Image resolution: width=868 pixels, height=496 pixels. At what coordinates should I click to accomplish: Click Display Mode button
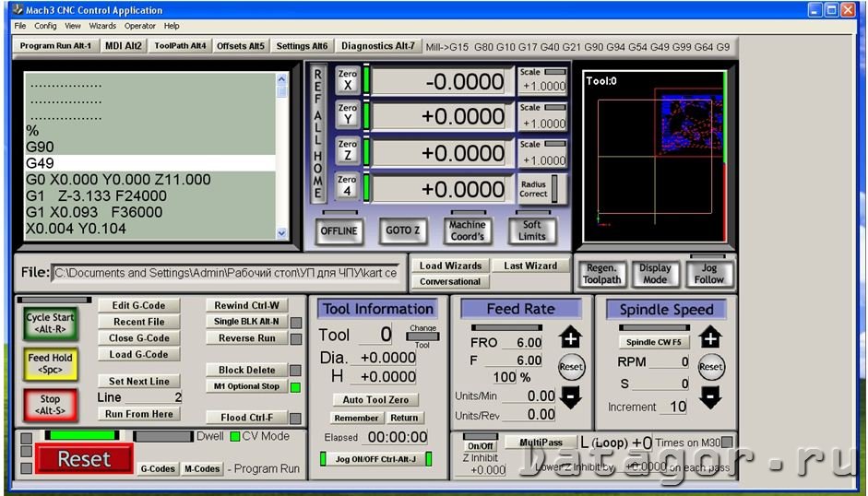click(655, 274)
